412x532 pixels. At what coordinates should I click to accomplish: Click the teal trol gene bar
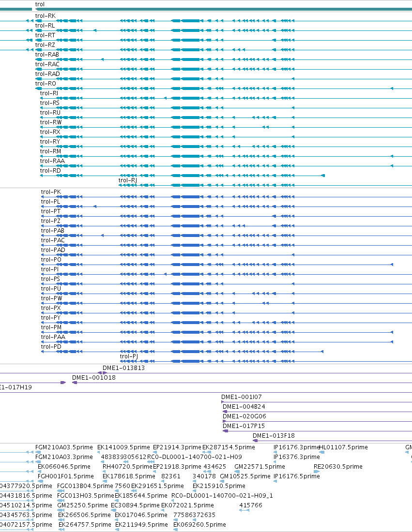(224, 9)
